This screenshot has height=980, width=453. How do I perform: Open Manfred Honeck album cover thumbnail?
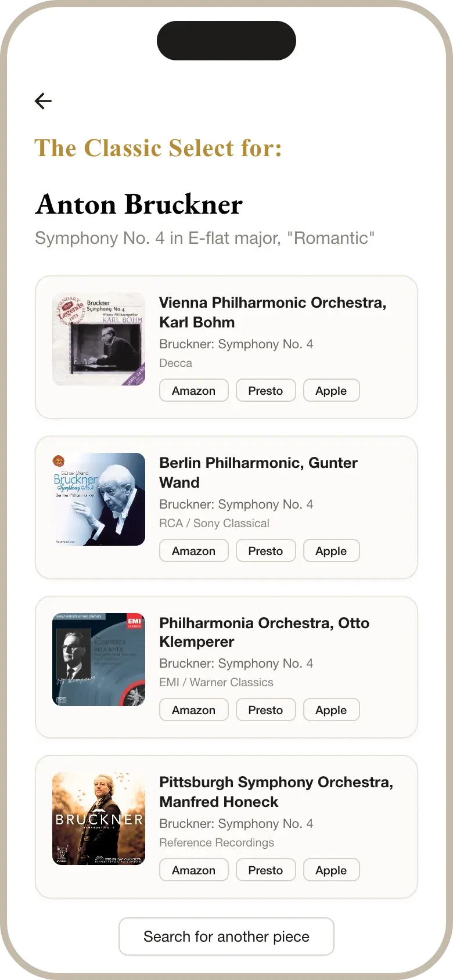click(99, 819)
